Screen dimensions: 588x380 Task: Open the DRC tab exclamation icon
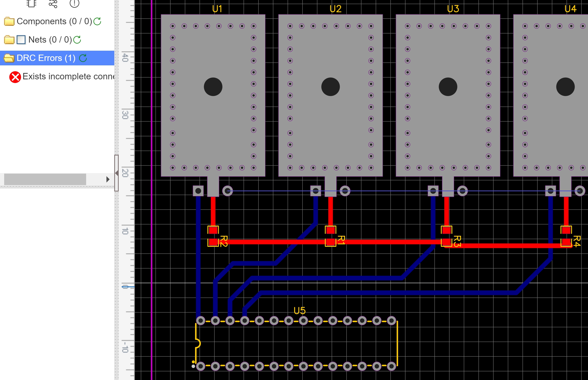click(x=74, y=3)
